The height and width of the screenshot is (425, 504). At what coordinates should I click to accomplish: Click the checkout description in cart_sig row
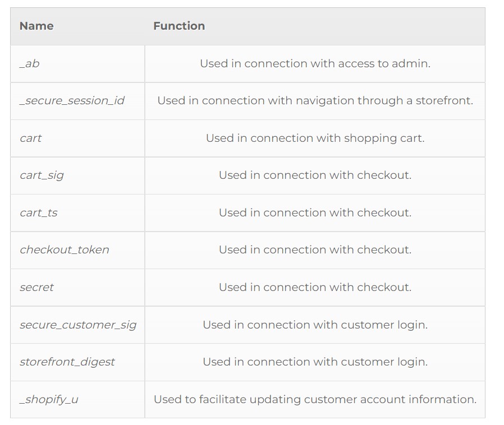point(315,175)
